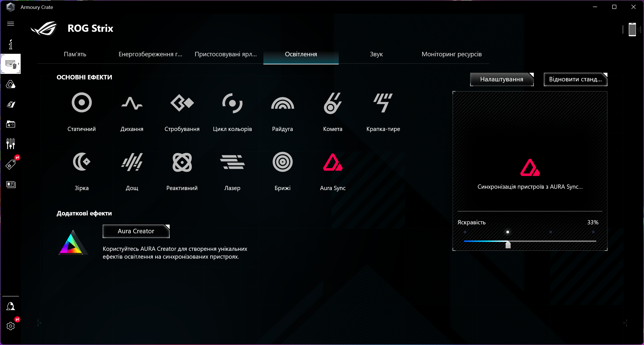
Task: Open the Моніторинг ресурсів tab
Action: pos(451,54)
